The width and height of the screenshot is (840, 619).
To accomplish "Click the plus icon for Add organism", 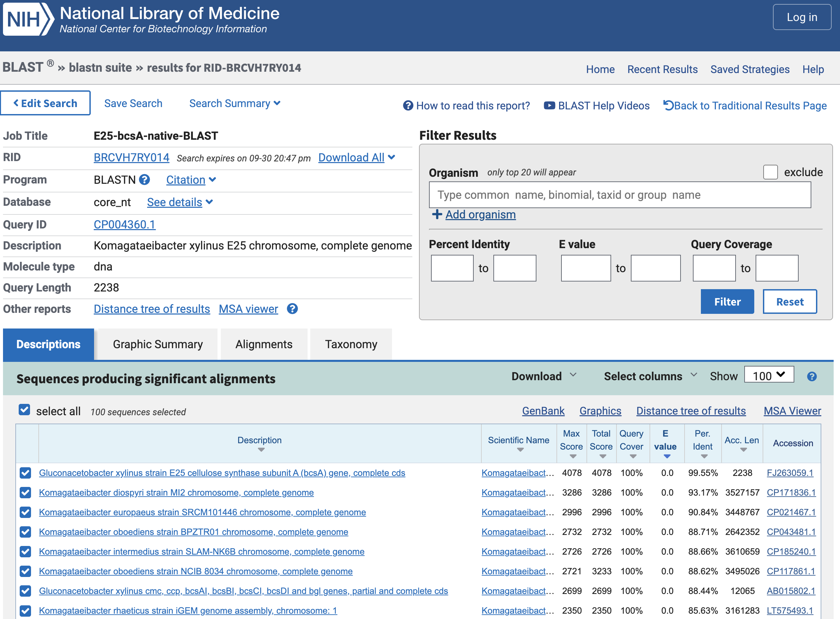I will pyautogui.click(x=437, y=214).
